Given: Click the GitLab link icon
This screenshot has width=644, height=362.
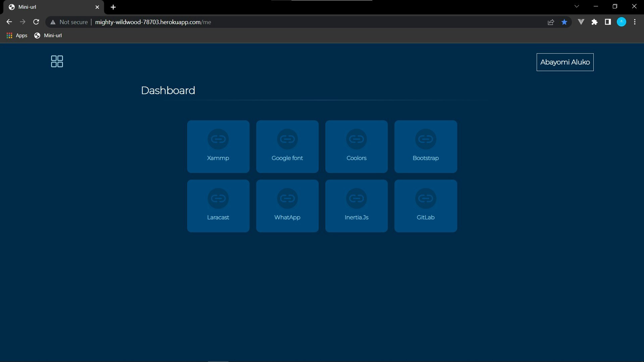Looking at the screenshot, I should 426,198.
